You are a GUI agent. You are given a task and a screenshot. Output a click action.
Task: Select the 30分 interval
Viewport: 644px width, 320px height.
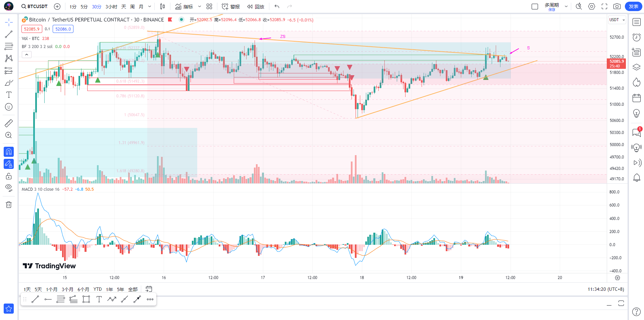(97, 6)
